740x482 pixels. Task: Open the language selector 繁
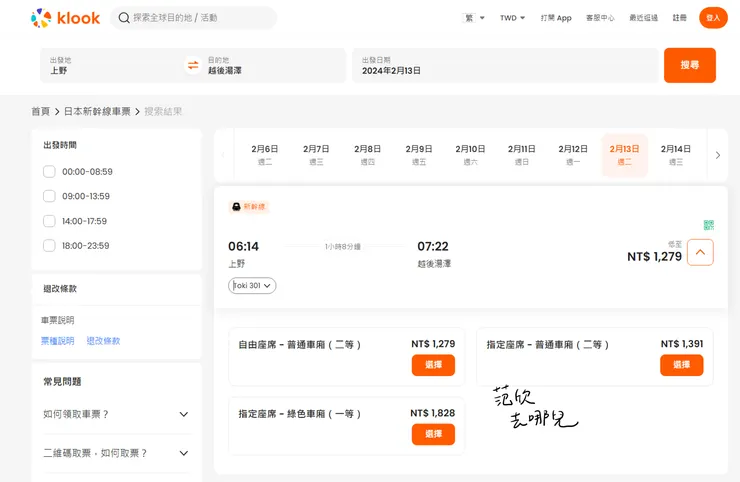[473, 18]
